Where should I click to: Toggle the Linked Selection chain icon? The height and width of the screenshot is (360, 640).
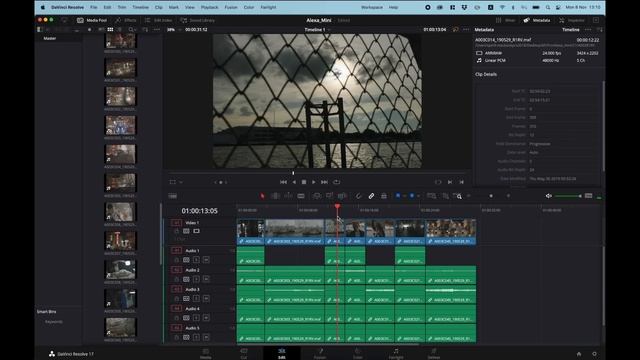371,196
